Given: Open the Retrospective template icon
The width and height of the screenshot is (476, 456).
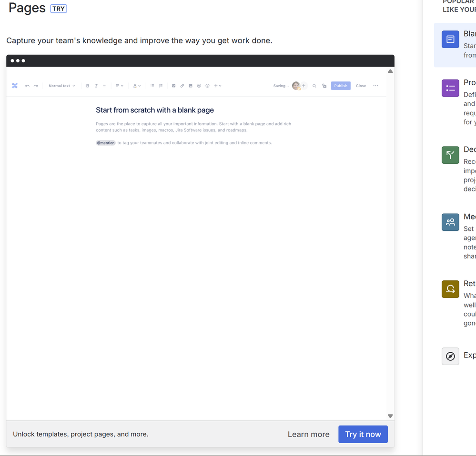Looking at the screenshot, I should tap(450, 289).
